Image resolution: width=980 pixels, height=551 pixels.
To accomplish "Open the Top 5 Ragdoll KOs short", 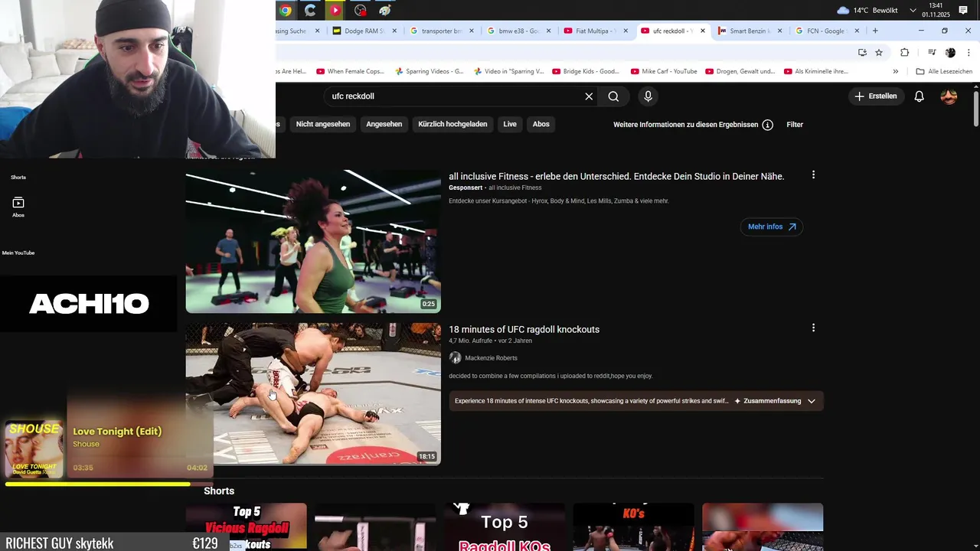I will tap(505, 527).
